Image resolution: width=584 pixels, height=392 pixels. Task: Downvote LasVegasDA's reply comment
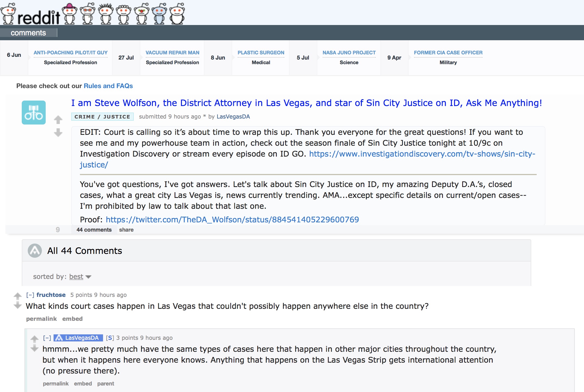pos(35,348)
